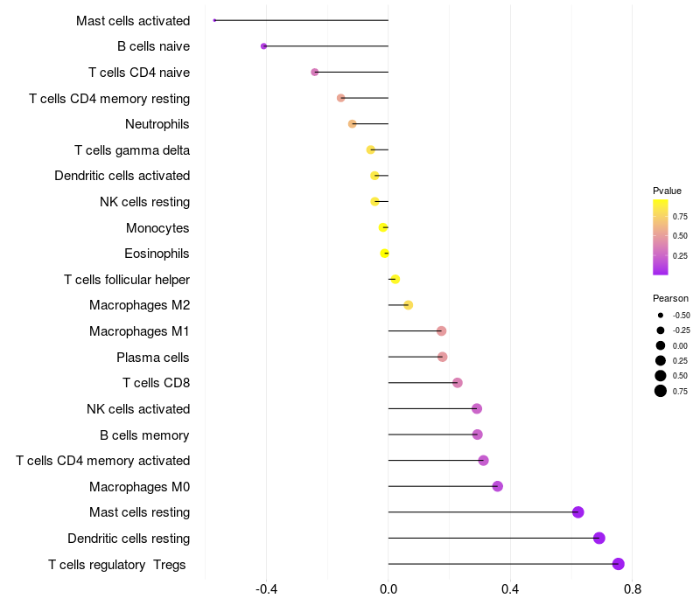Click the Dendritic cells resting lollipop dot
Image resolution: width=700 pixels, height=612 pixels.
pyautogui.click(x=599, y=538)
